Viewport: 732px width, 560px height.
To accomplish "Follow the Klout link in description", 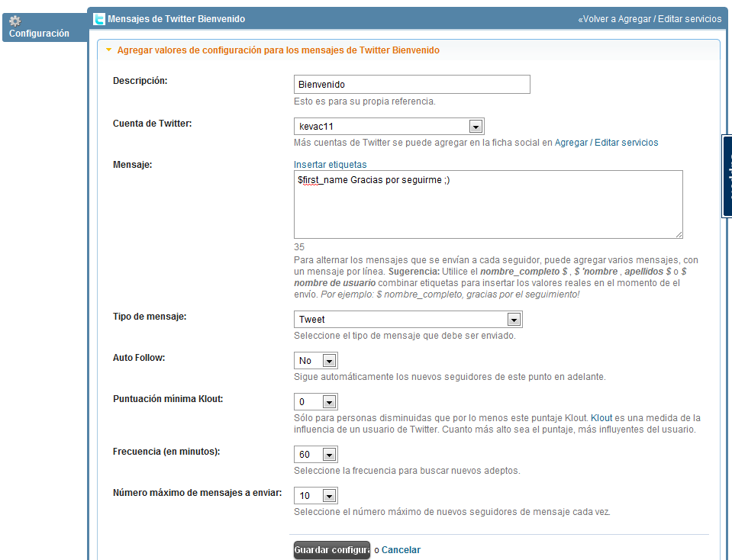I will click(601, 418).
